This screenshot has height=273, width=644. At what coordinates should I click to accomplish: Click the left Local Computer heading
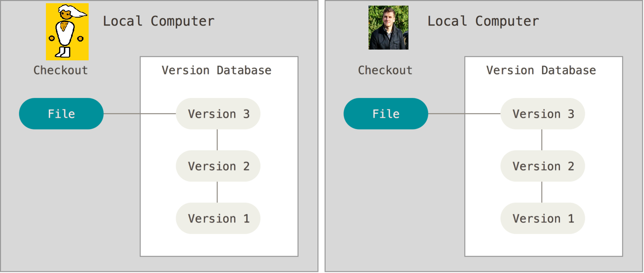pos(159,21)
